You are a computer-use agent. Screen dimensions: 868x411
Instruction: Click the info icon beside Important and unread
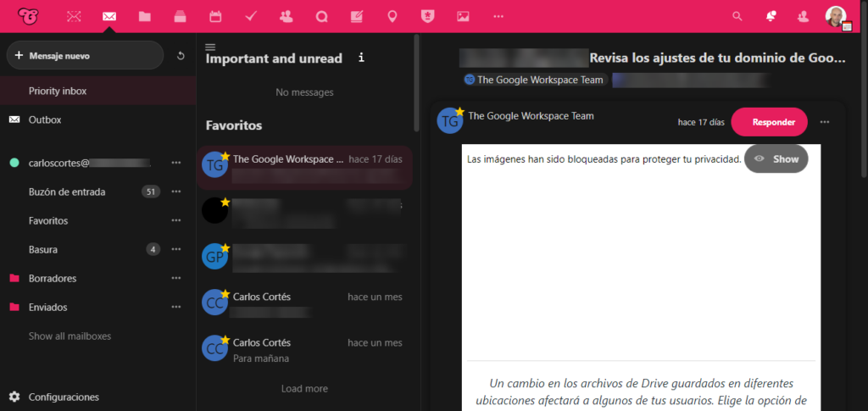[361, 58]
